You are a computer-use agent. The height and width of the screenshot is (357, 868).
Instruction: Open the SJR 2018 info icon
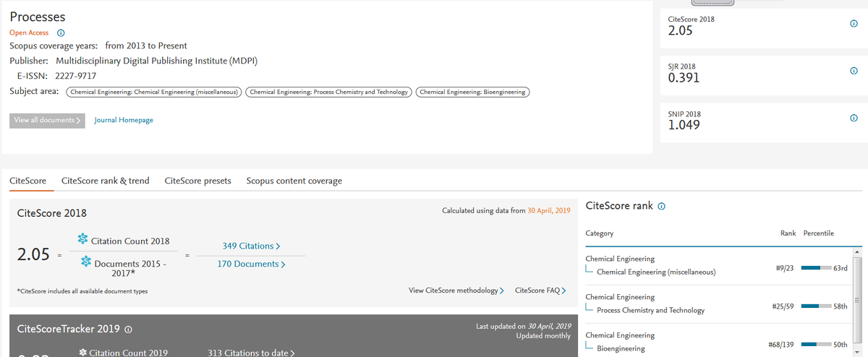[x=854, y=71]
